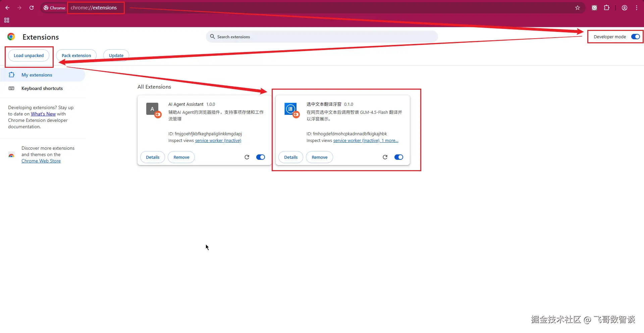Screen dimensions: 644x333
Task: Disable the 选中文本翻译浮窗 extension toggle
Action: (x=399, y=157)
